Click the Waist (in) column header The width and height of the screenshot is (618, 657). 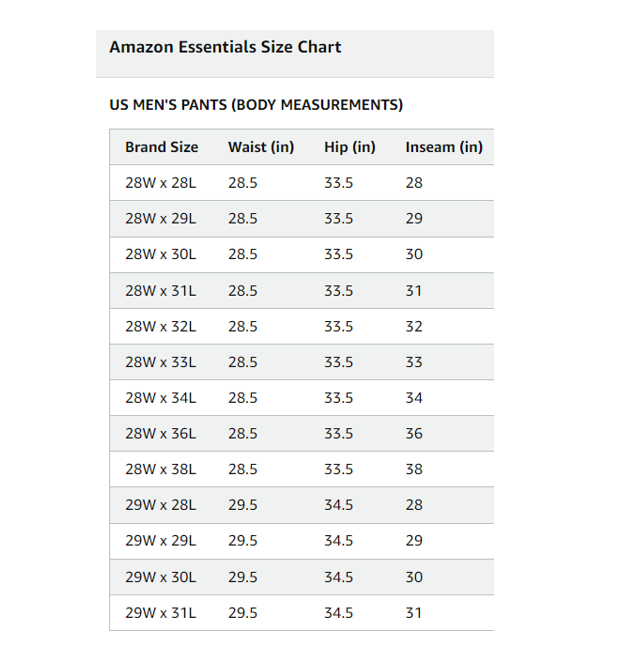point(261,147)
